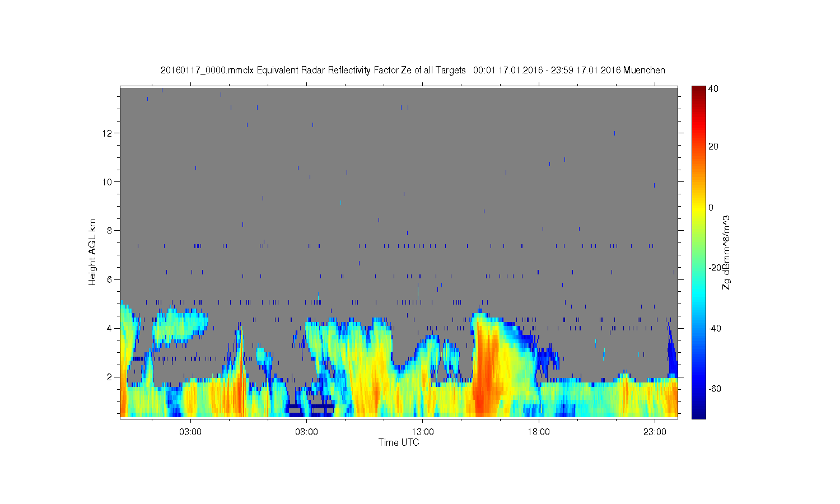Click the height tick label 2
Screen dimensions: 840x504
(x=110, y=377)
